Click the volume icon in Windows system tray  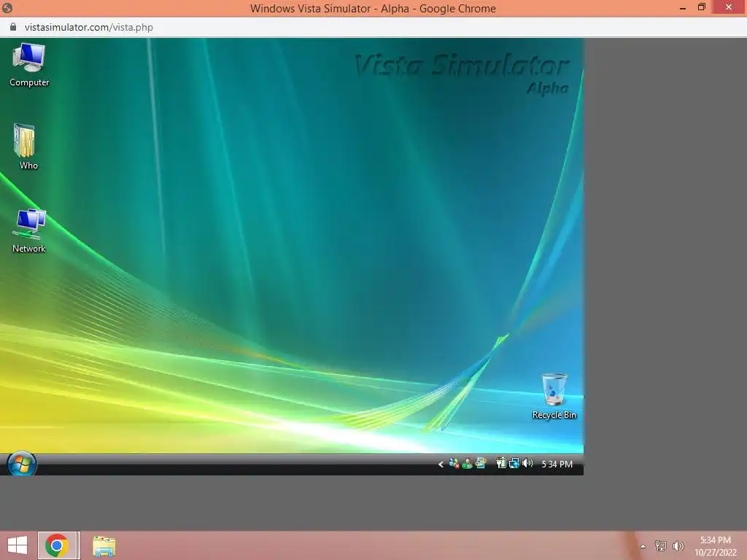click(x=678, y=545)
